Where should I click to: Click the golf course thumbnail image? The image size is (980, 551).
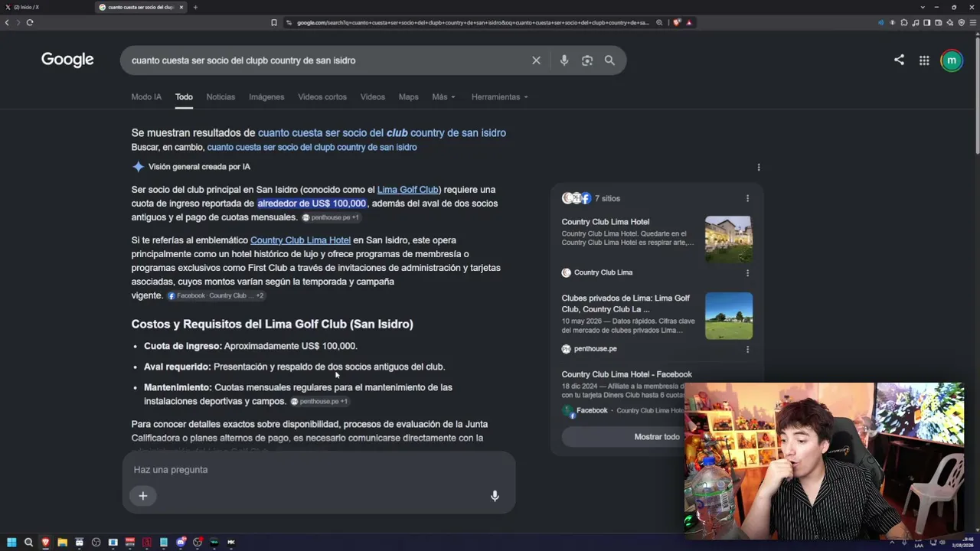[729, 316]
